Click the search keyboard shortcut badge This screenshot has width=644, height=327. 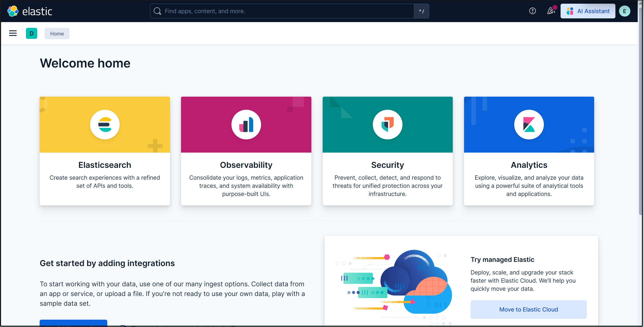pos(421,11)
